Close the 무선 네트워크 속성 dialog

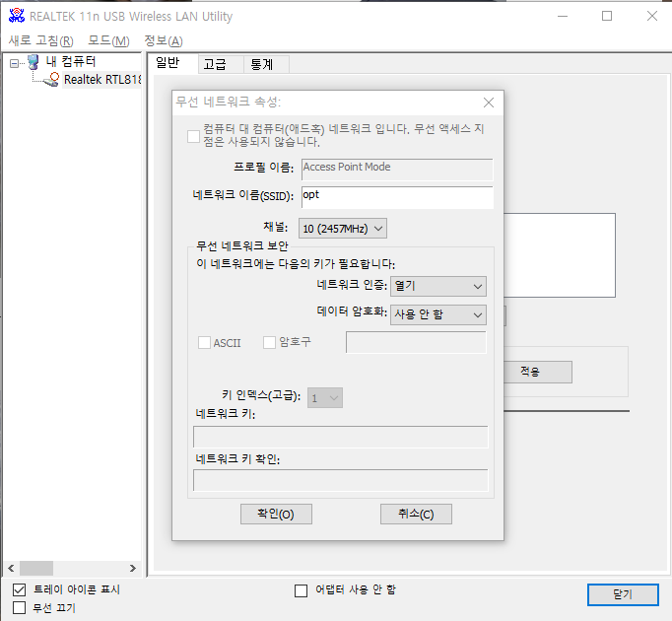pos(489,103)
